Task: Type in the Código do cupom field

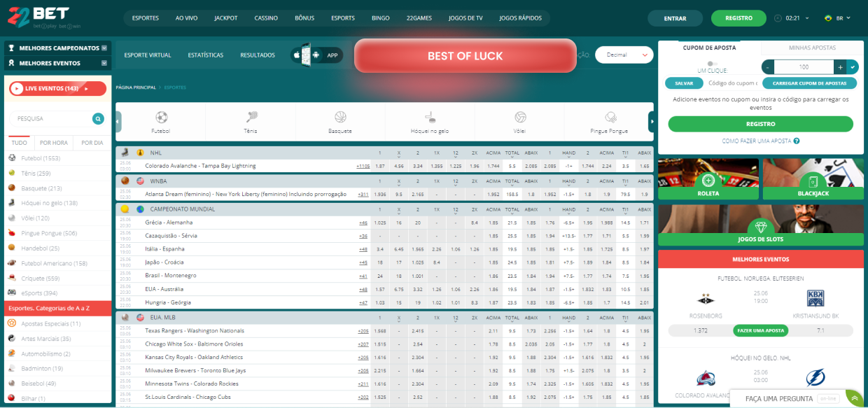Action: 733,83
